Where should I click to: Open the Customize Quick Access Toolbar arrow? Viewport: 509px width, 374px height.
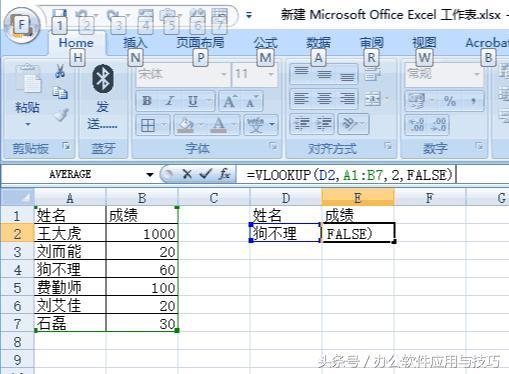[x=249, y=15]
